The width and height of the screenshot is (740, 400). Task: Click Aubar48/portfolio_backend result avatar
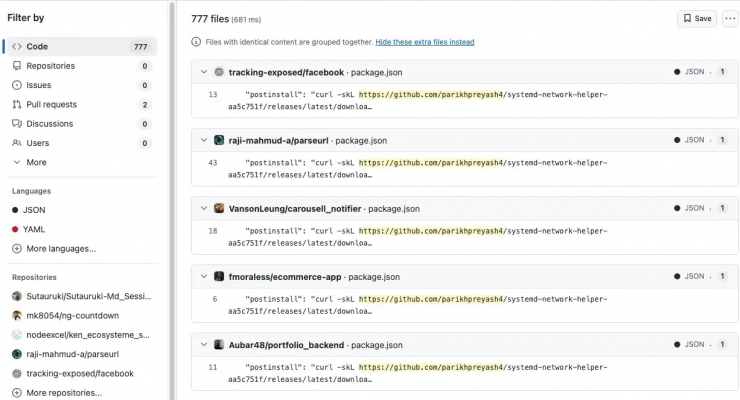(x=219, y=345)
